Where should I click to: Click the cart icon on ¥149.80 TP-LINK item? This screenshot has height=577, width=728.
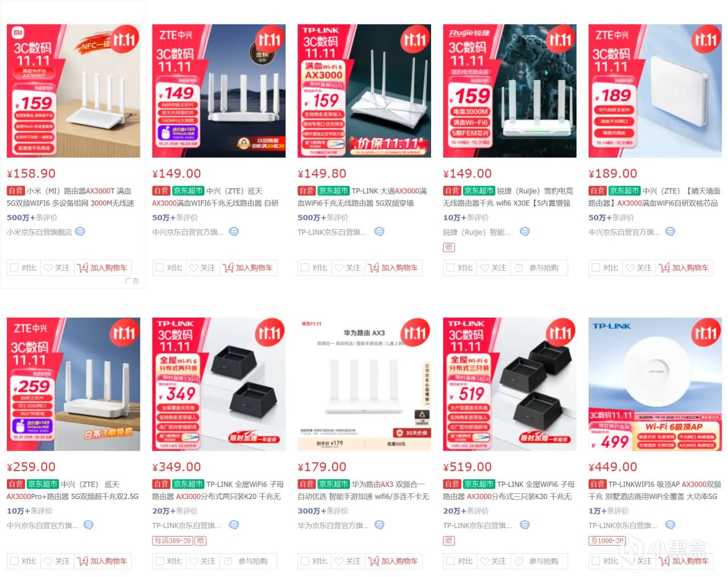click(x=373, y=267)
